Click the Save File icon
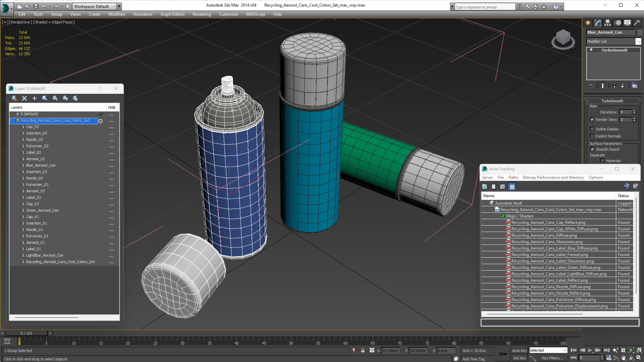This screenshot has height=362, width=644. pyautogui.click(x=36, y=6)
